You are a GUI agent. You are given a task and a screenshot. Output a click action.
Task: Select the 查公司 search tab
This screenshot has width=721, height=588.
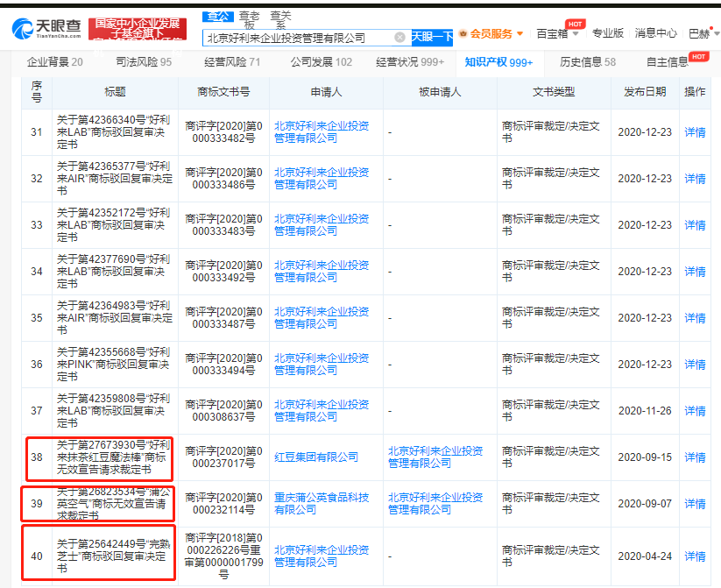tap(218, 17)
